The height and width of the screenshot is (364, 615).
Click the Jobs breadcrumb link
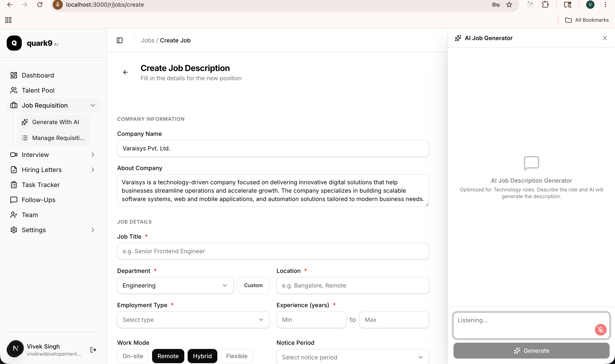pos(147,40)
